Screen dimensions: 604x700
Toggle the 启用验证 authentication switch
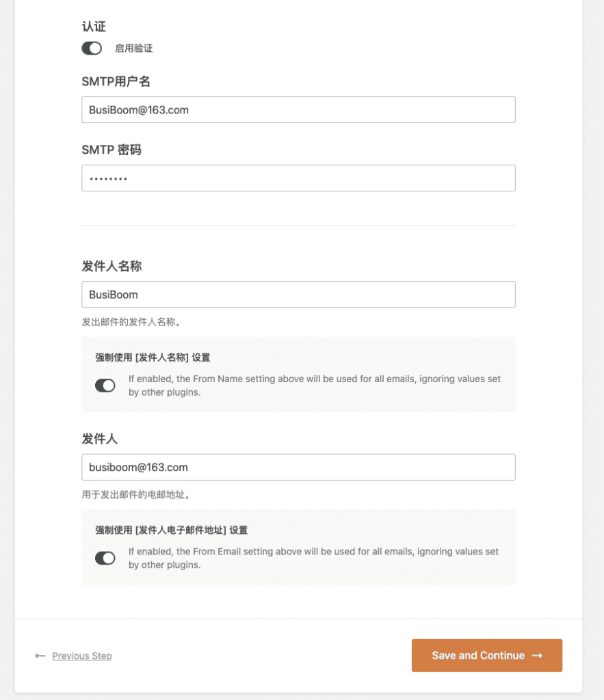[x=92, y=49]
